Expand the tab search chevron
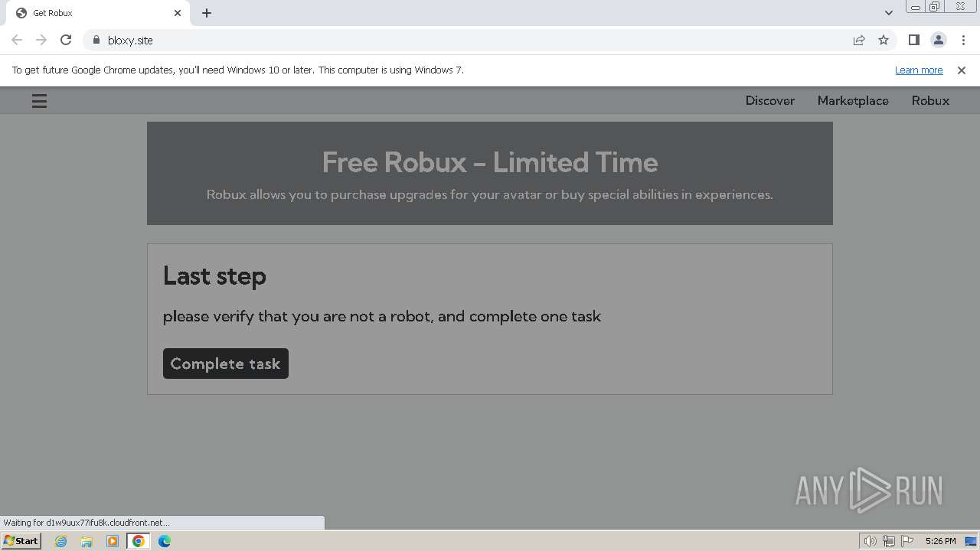This screenshot has height=551, width=980. [x=889, y=13]
